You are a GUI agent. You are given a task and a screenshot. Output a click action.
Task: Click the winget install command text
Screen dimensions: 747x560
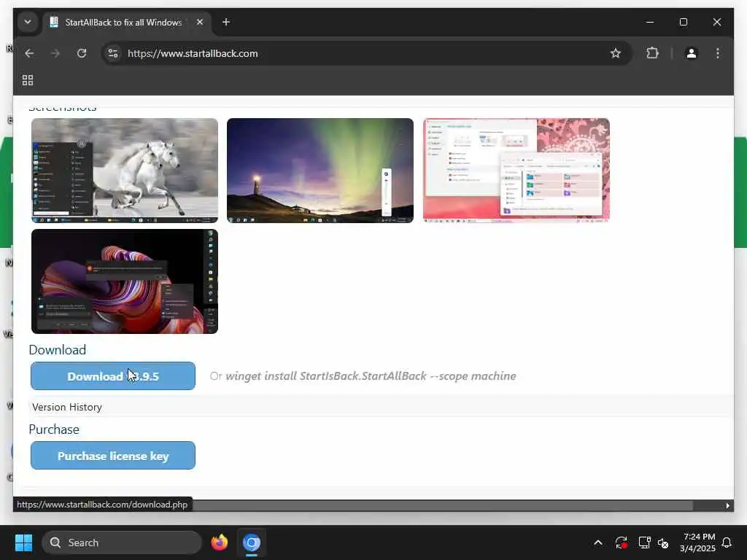click(371, 376)
